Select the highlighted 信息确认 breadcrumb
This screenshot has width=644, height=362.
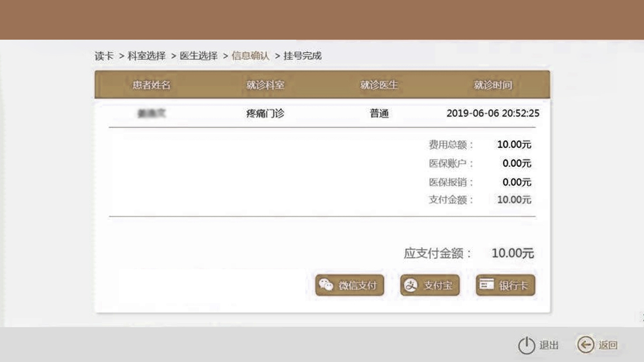tap(251, 56)
